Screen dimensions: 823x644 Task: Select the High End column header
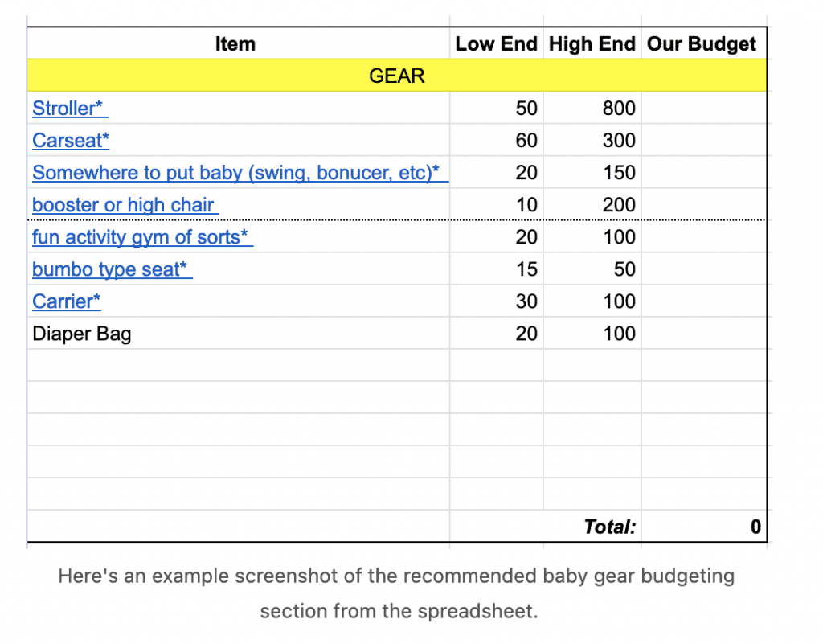[x=592, y=43]
